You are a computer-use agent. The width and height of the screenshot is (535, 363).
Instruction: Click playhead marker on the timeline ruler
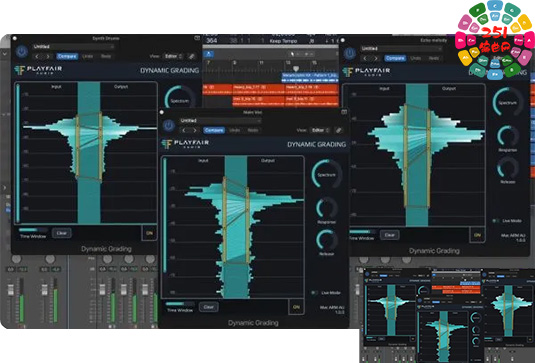296,69
